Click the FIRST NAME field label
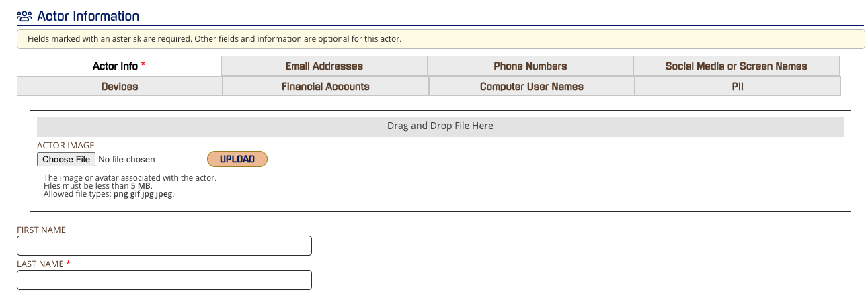The image size is (868, 292). 41,230
